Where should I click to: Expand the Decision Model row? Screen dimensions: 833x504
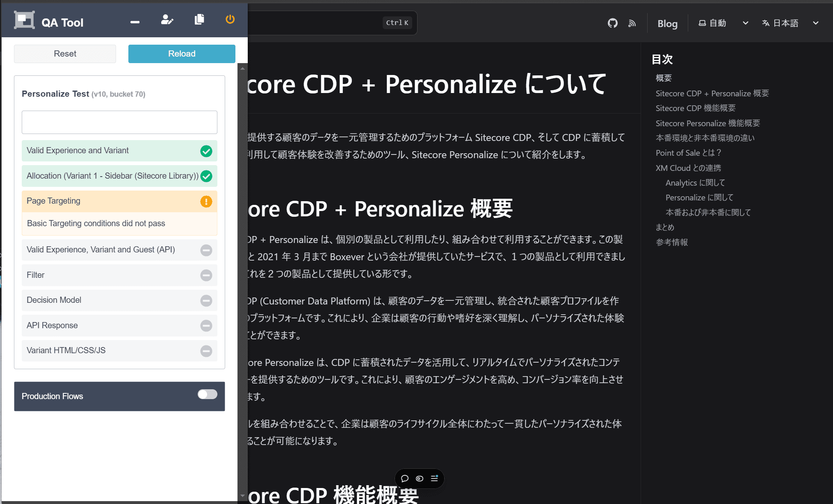[x=119, y=300]
